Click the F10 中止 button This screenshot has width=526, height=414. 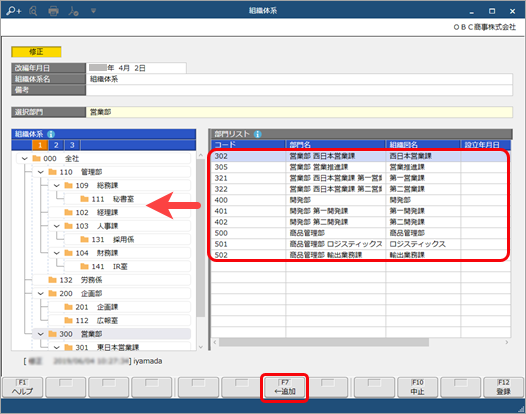click(x=417, y=387)
